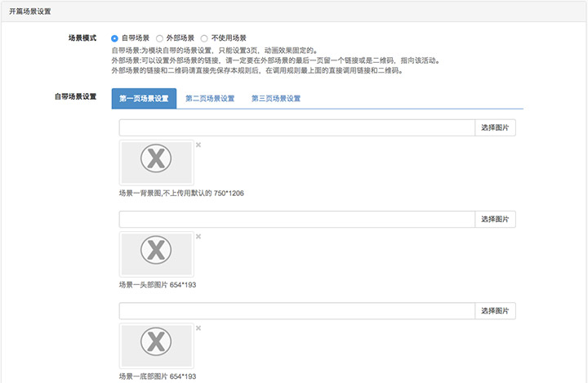Remove the 场景一底部图片 image with the x icon

click(x=198, y=328)
